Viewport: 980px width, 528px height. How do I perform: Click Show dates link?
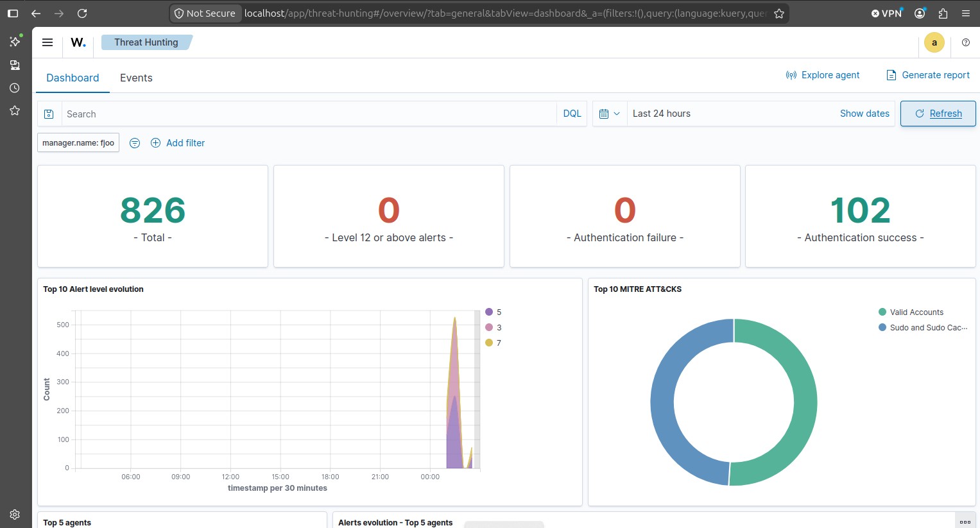pos(864,114)
